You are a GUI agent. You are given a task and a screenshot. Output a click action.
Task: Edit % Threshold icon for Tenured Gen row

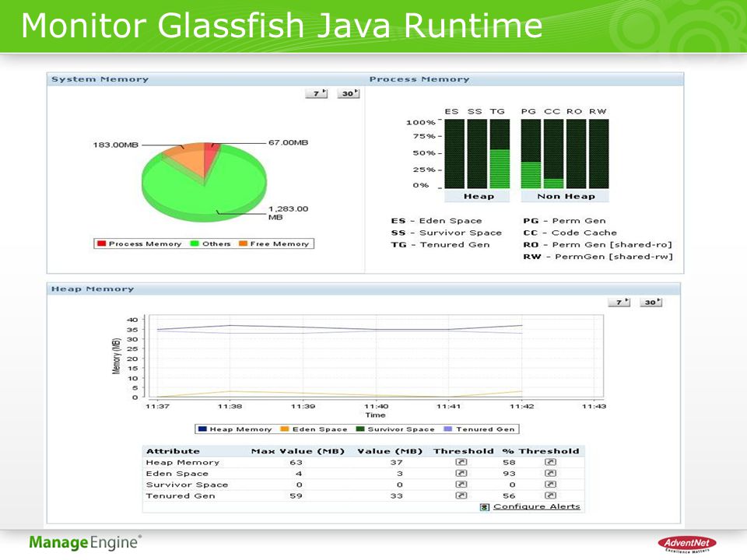tap(550, 495)
